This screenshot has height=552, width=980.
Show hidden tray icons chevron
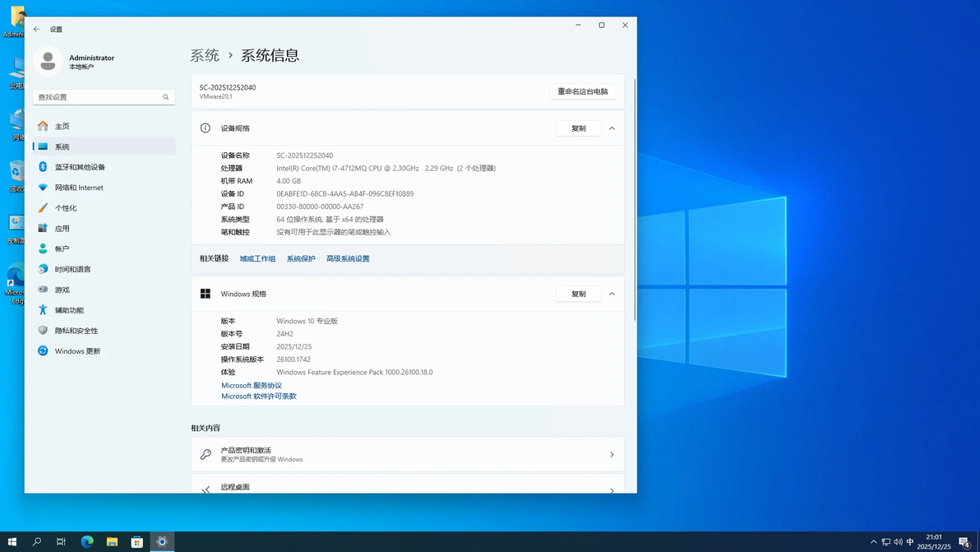point(874,542)
